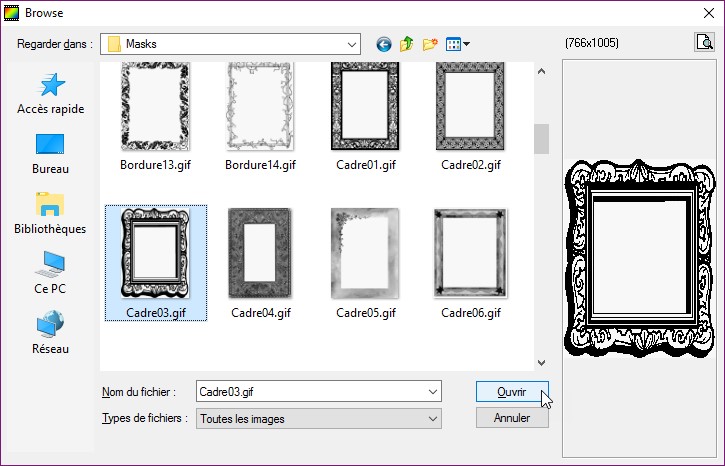Click the Photofiltre icon in title bar
Viewport: 725px width, 466px height.
[11, 13]
